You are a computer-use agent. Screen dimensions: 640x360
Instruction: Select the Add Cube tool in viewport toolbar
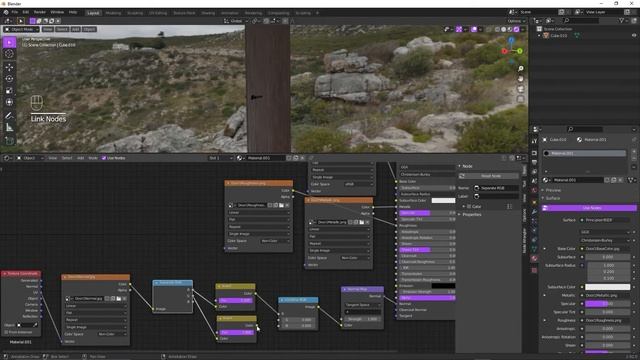[x=9, y=141]
